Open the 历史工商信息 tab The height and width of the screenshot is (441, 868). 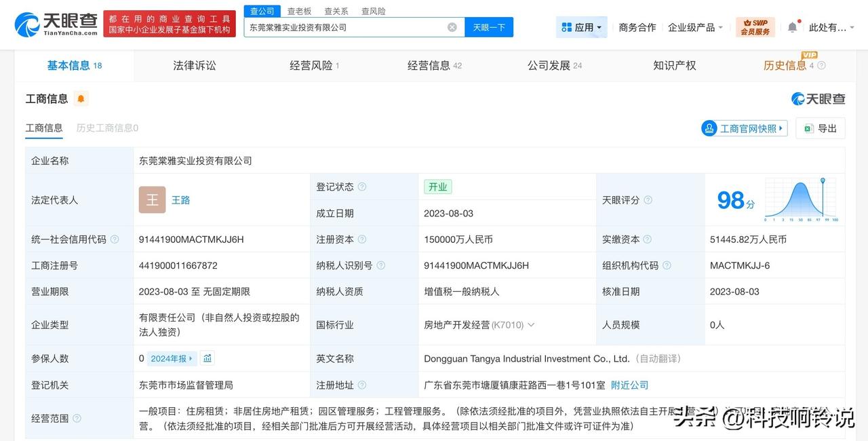pyautogui.click(x=106, y=128)
